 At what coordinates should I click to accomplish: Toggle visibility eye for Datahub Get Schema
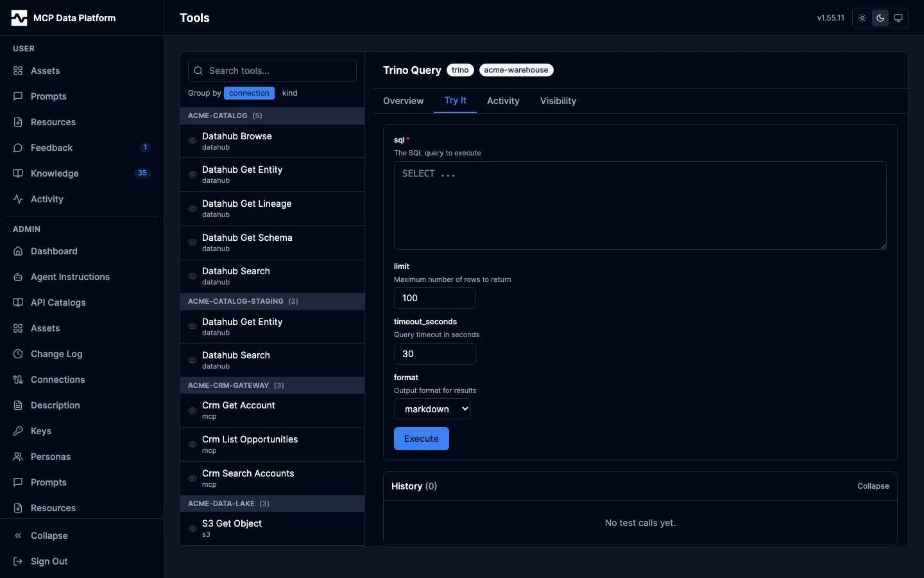(193, 242)
